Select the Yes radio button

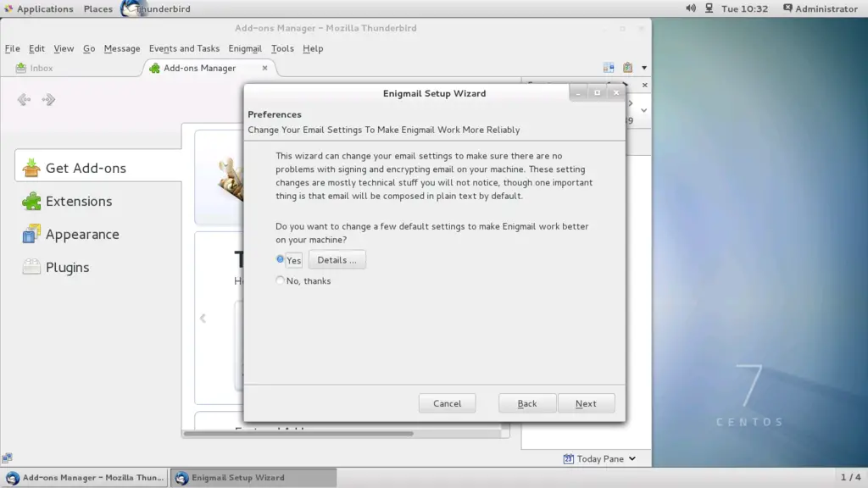click(x=280, y=259)
